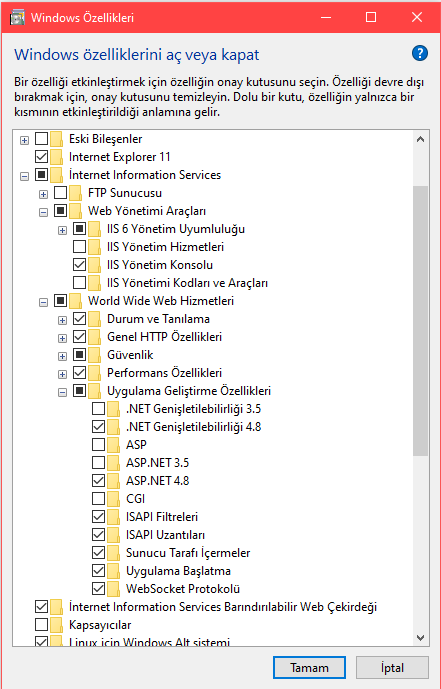Maximize the Windows Özellikleri window
This screenshot has width=441, height=689.
click(x=371, y=17)
